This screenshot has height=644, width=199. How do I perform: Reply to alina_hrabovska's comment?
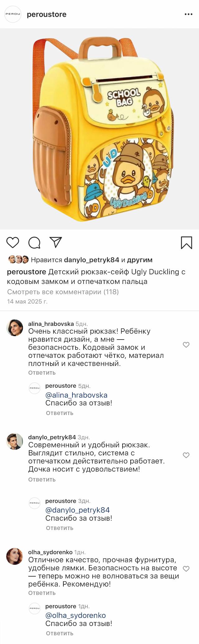42,372
